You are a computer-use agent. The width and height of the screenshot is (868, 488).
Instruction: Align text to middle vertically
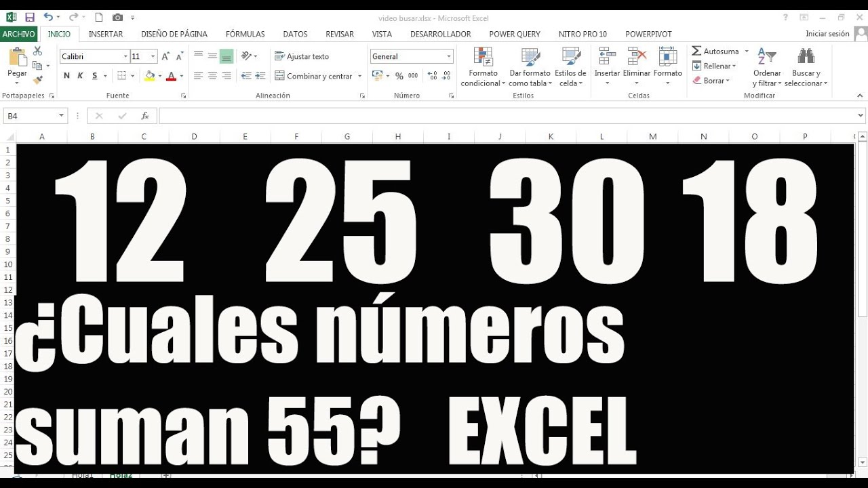(212, 56)
